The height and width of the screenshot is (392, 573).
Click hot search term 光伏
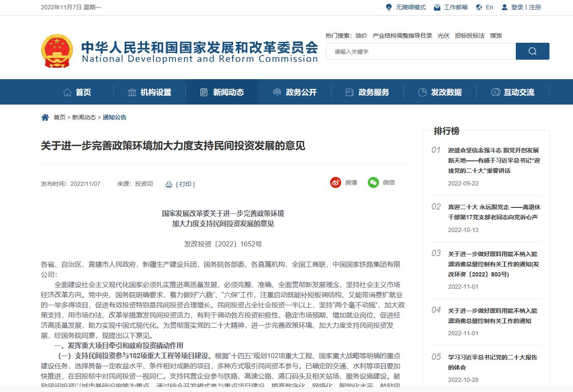pyautogui.click(x=443, y=36)
